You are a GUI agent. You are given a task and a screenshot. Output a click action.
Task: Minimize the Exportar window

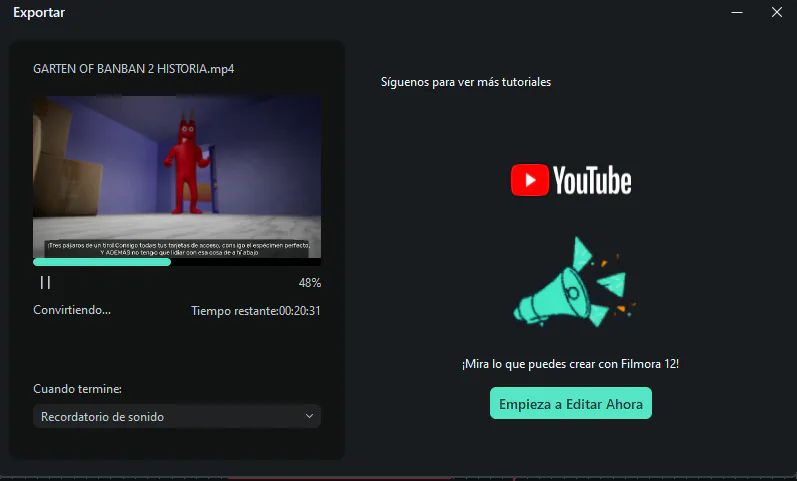(737, 12)
